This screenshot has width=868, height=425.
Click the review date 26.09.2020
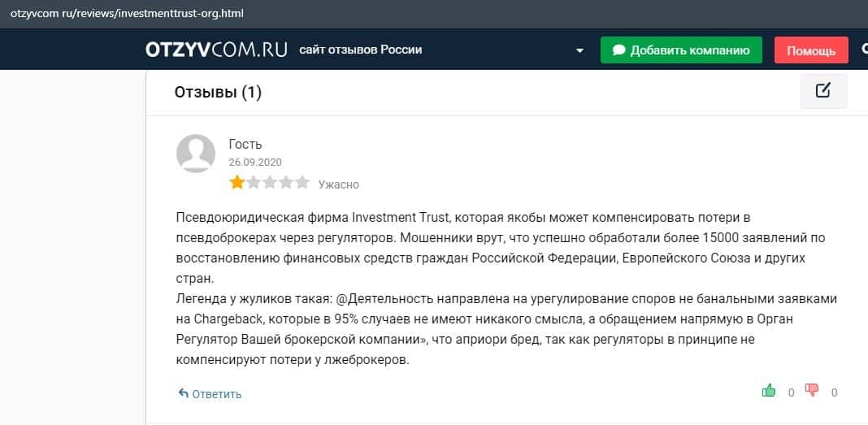pos(255,162)
